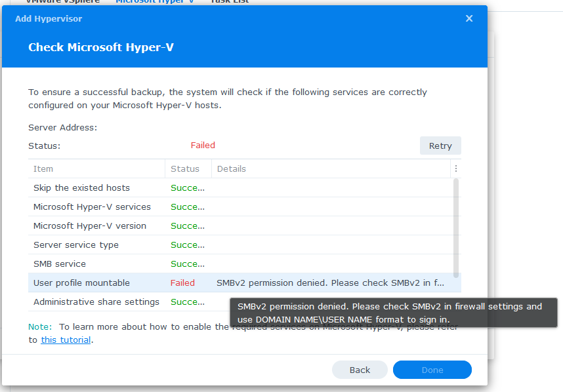563x392 pixels.
Task: Click the SMBv2 permission denied details cell
Action: [330, 283]
